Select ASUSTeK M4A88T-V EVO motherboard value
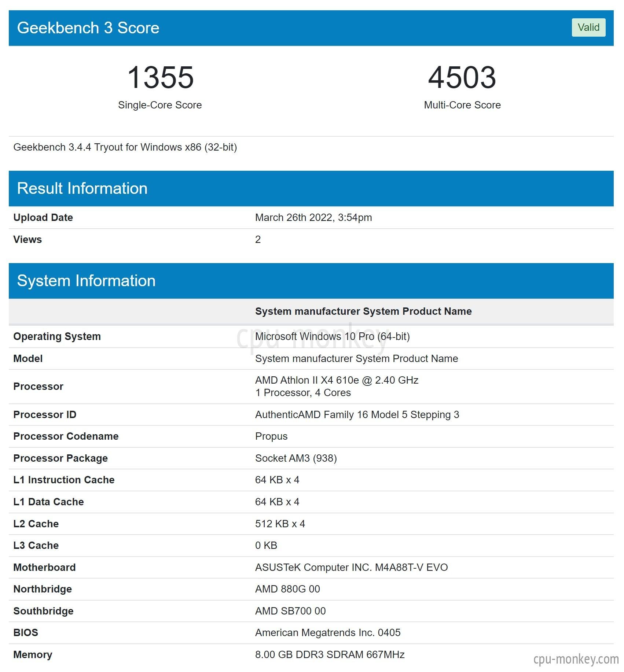 [x=352, y=568]
